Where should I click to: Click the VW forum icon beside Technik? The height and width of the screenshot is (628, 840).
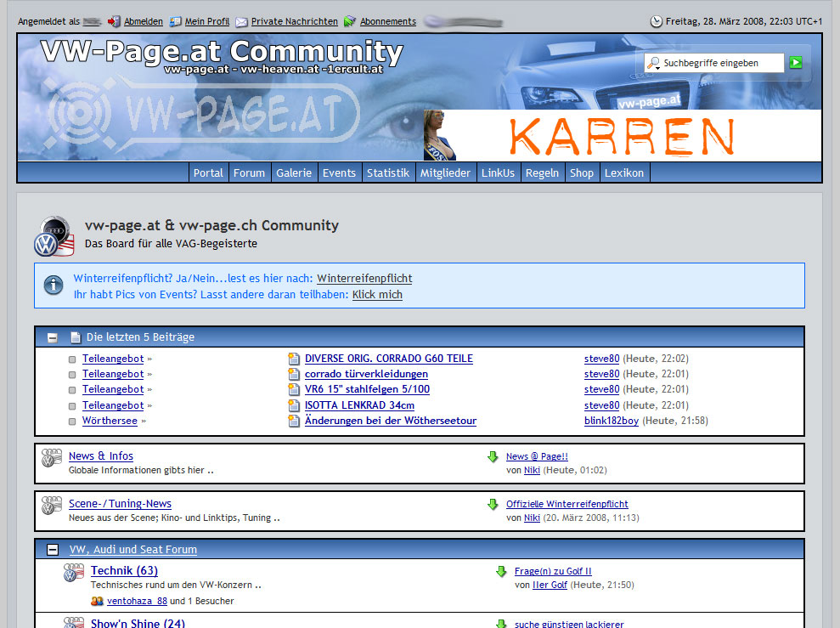point(74,573)
